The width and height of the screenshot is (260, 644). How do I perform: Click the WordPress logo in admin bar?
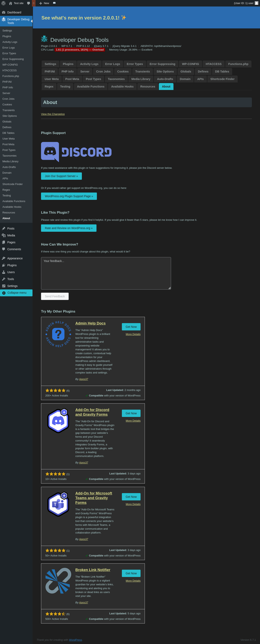[3, 3]
